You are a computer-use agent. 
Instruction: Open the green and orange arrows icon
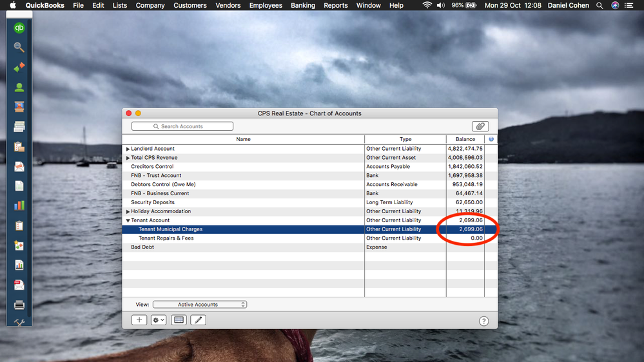pos(19,67)
